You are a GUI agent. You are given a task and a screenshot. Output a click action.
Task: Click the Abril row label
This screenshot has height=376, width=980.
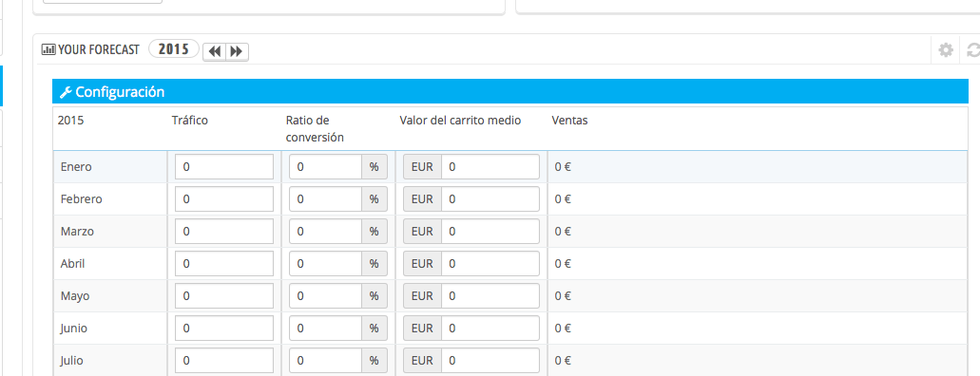72,264
